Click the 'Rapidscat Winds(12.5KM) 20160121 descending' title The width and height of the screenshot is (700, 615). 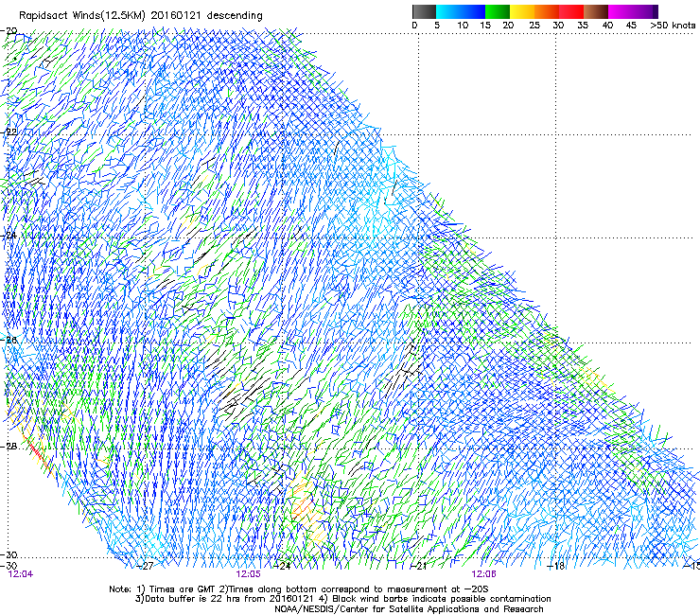141,16
